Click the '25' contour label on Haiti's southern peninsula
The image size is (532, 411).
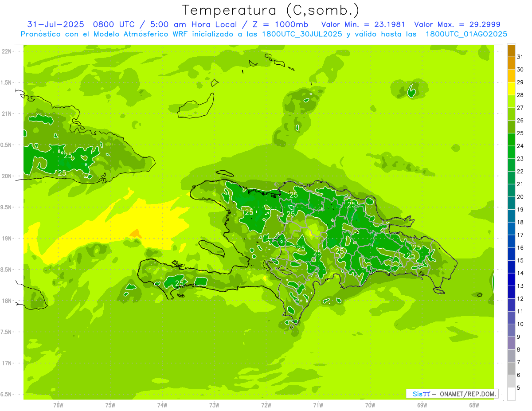pyautogui.click(x=180, y=283)
